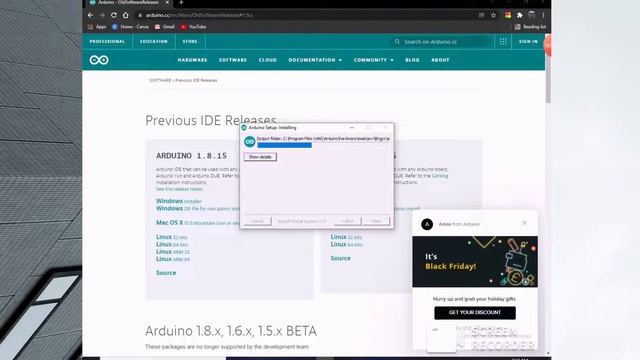
Task: Click the disabled Close button in setup
Action: point(376,221)
